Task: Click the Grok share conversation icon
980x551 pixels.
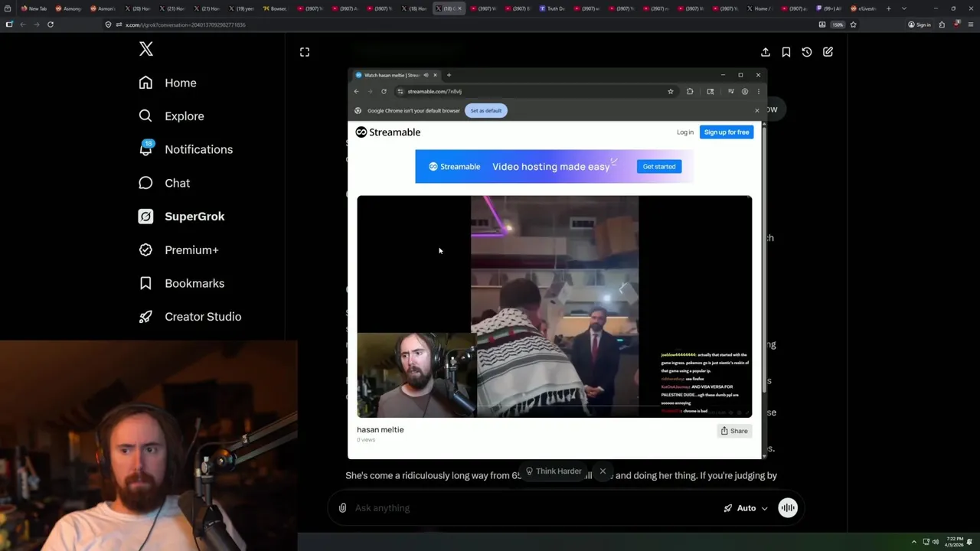Action: (766, 52)
